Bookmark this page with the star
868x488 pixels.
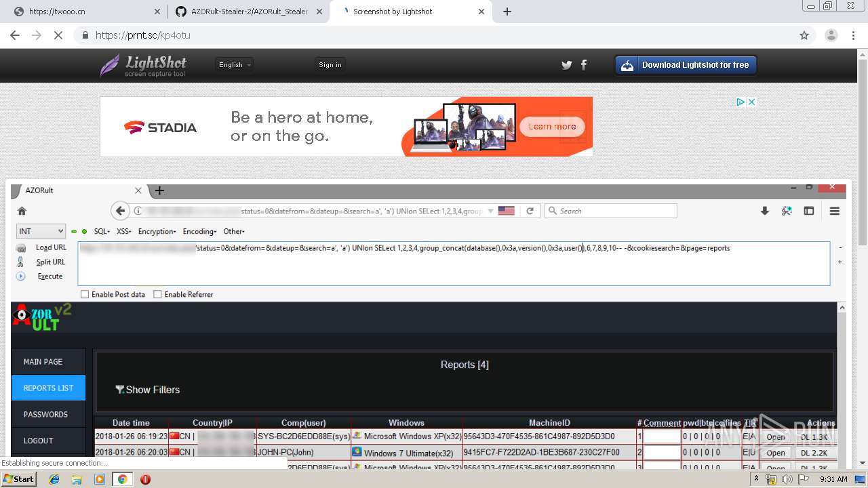click(804, 35)
